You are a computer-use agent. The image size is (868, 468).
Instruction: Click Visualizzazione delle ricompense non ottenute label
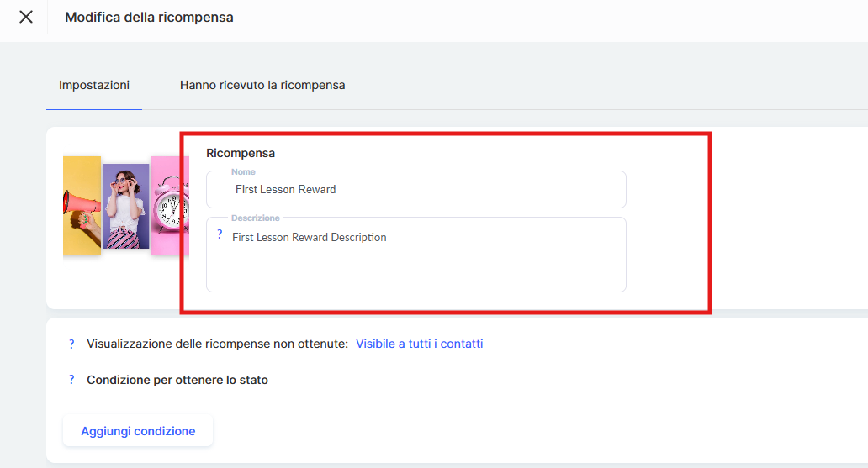pos(217,344)
